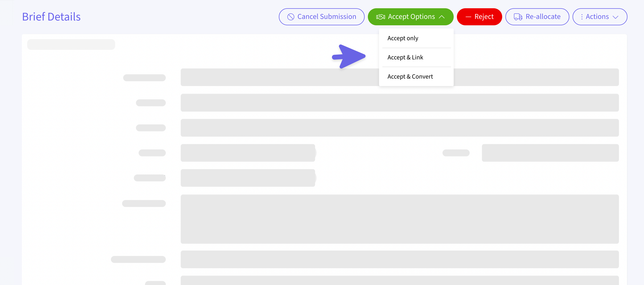Click the truck icon on Re-allocate

[518, 17]
